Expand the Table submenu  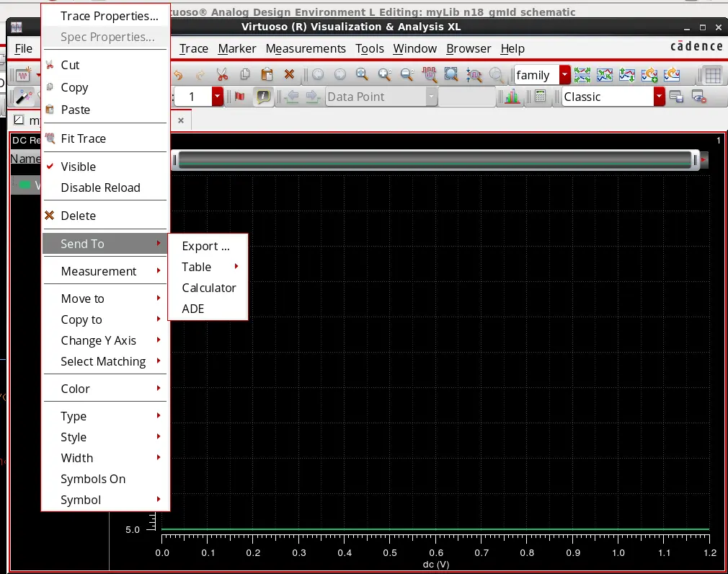click(208, 267)
